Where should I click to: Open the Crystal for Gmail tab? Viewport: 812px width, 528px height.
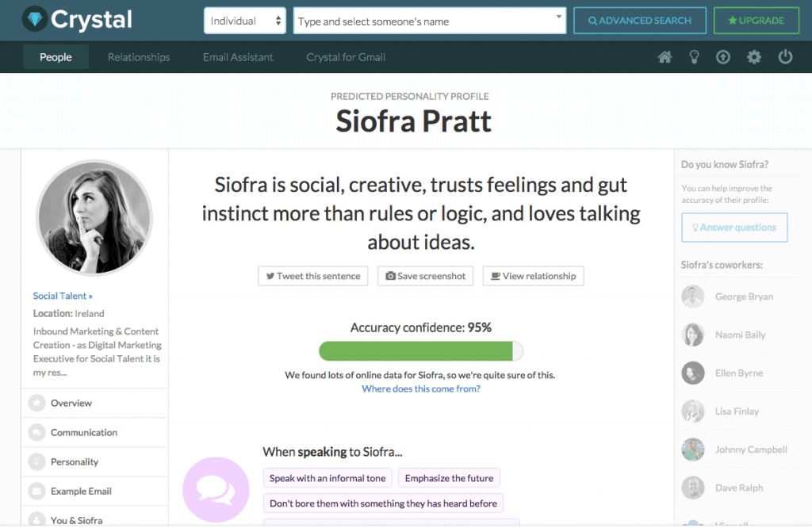pos(346,57)
